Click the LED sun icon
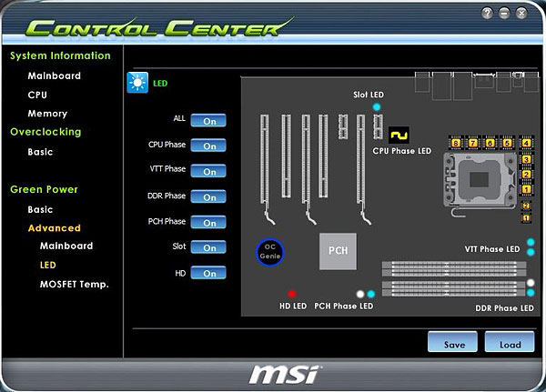 click(137, 83)
